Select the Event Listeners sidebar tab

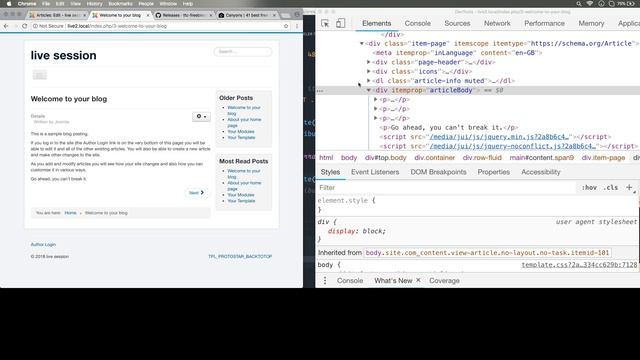375,172
